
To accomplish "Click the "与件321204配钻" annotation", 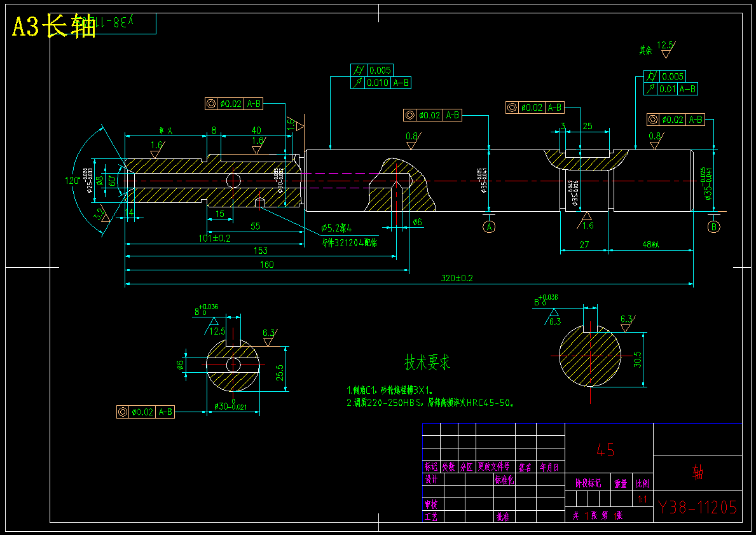I will pos(350,242).
